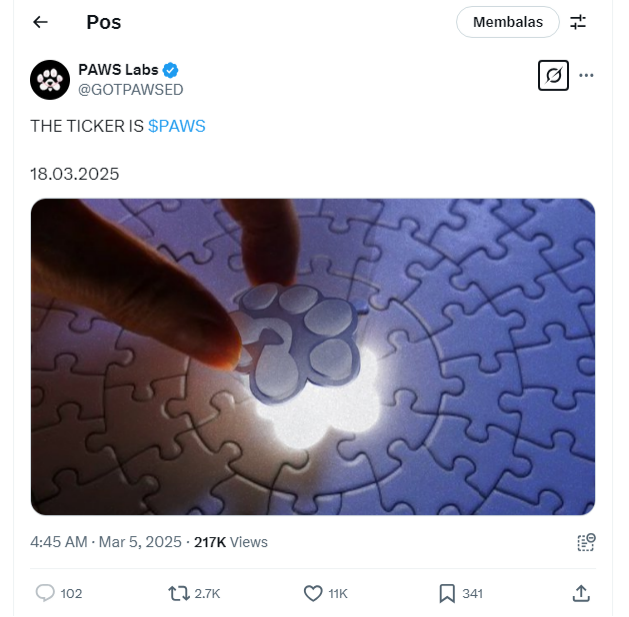The width and height of the screenshot is (629, 617).
Task: Open the puzzle paw image
Action: 313,357
